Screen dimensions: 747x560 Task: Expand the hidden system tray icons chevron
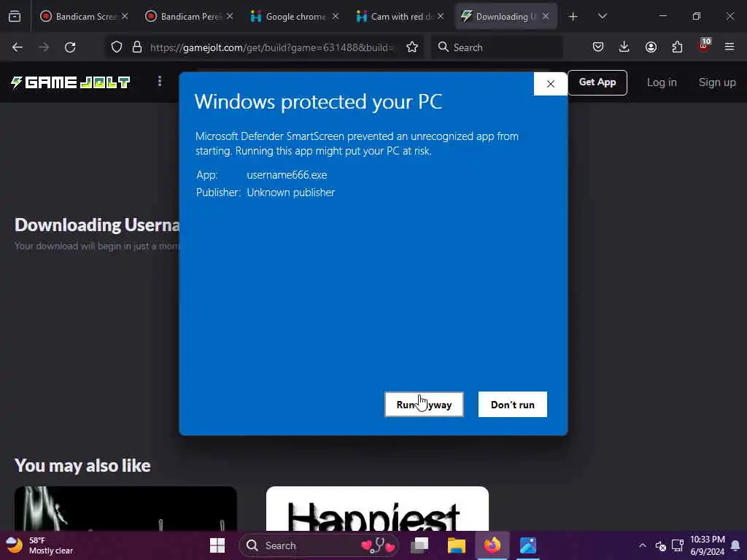pos(643,545)
